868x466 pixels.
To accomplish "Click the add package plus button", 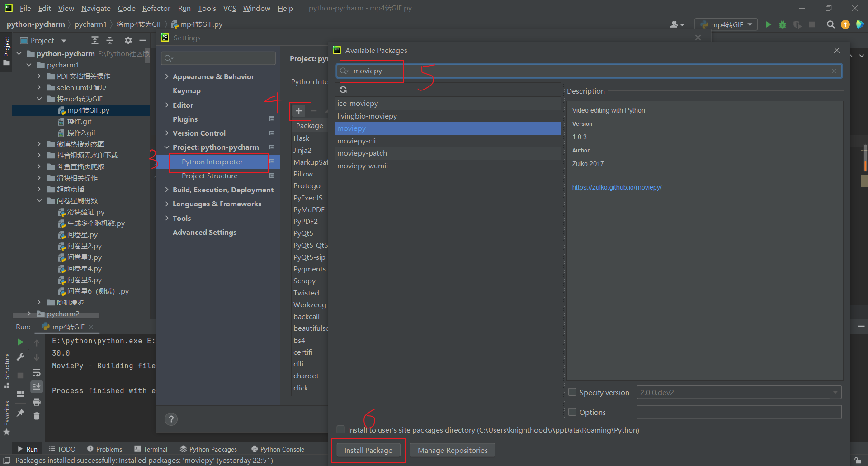I will pos(299,111).
